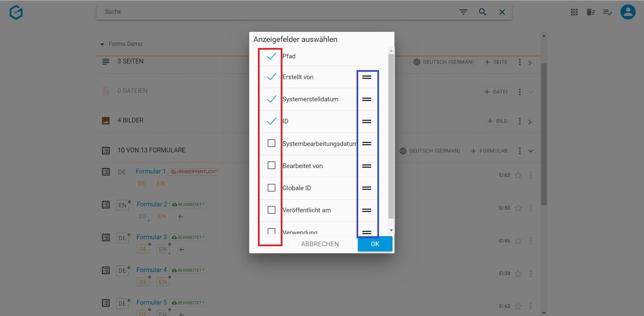The image size is (644, 316).
Task: Collapse the Formulare list chevron
Action: [531, 151]
